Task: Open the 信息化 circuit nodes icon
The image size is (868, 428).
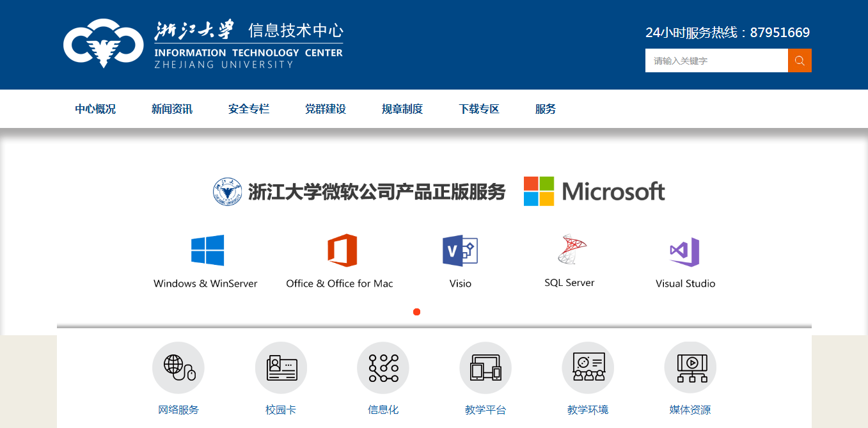Action: [x=383, y=367]
